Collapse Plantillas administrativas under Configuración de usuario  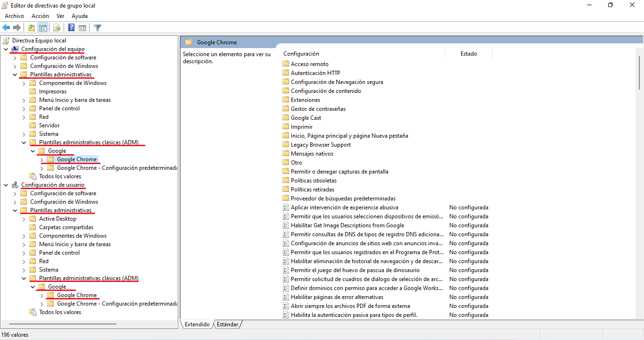point(15,210)
